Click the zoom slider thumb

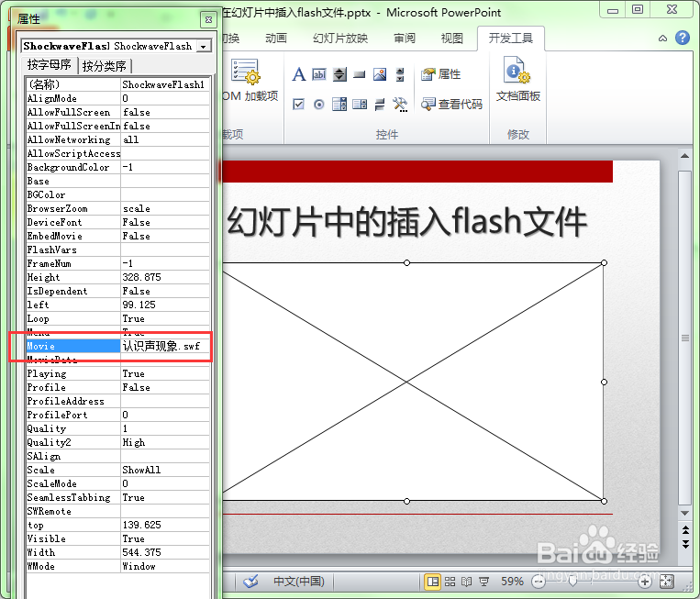click(572, 582)
